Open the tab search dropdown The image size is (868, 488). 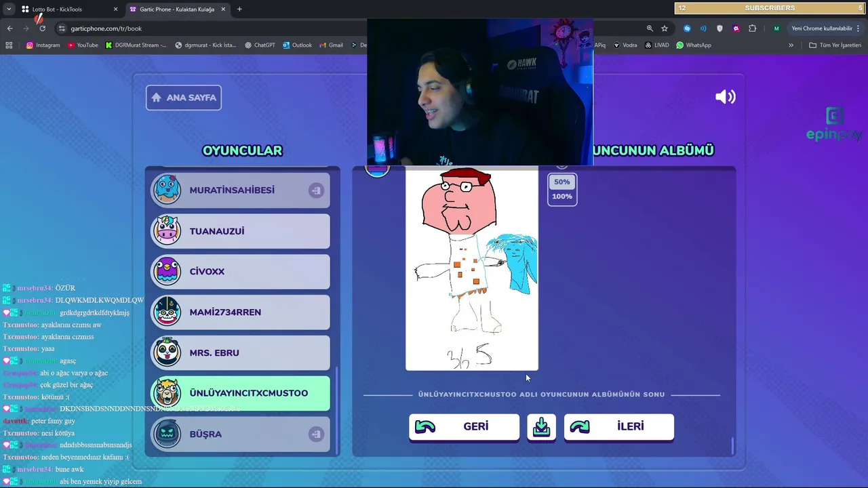(9, 9)
